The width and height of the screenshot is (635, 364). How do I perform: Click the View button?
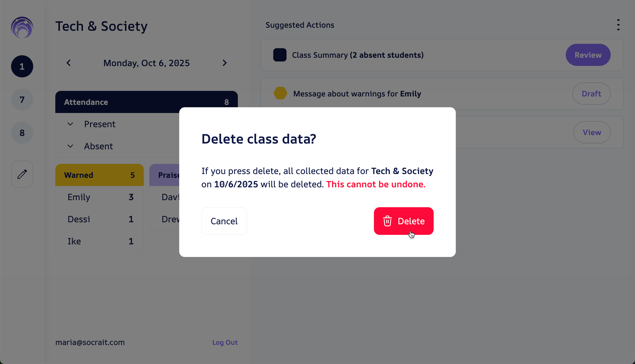[x=592, y=132]
